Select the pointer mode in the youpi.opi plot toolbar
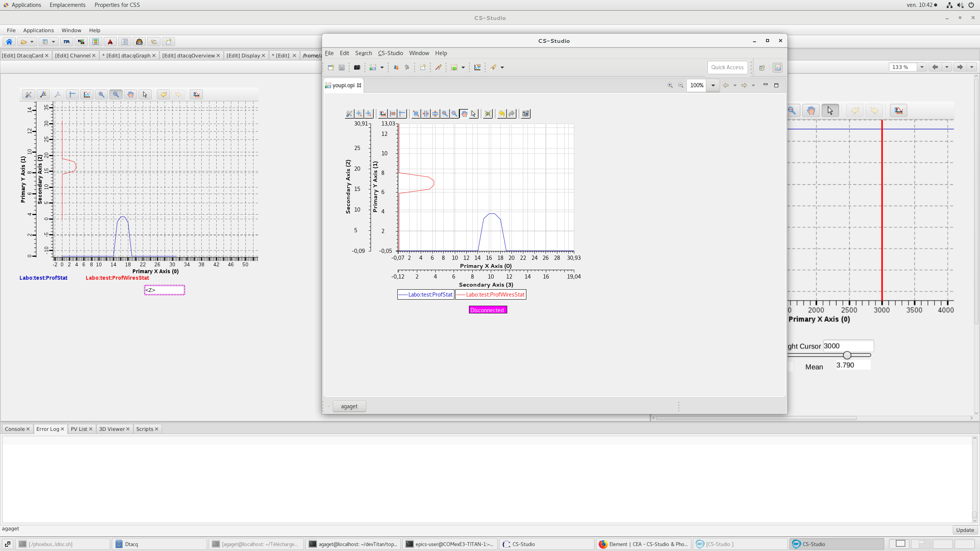This screenshot has width=980, height=551. click(474, 114)
